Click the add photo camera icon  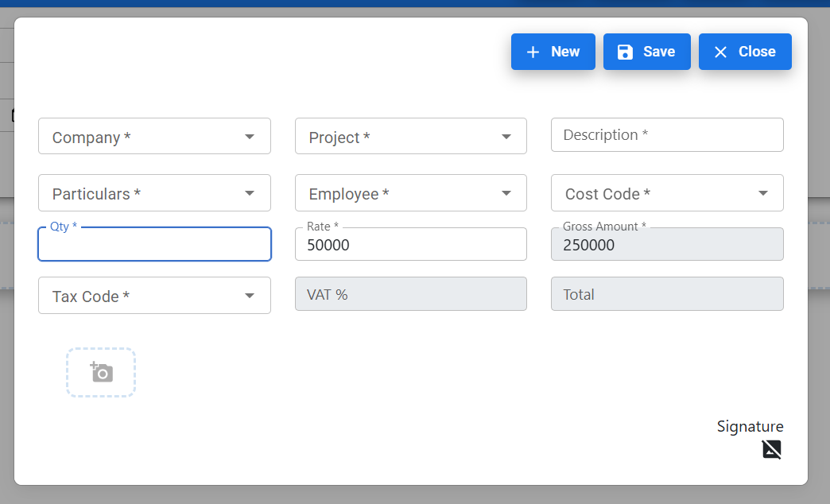(101, 372)
